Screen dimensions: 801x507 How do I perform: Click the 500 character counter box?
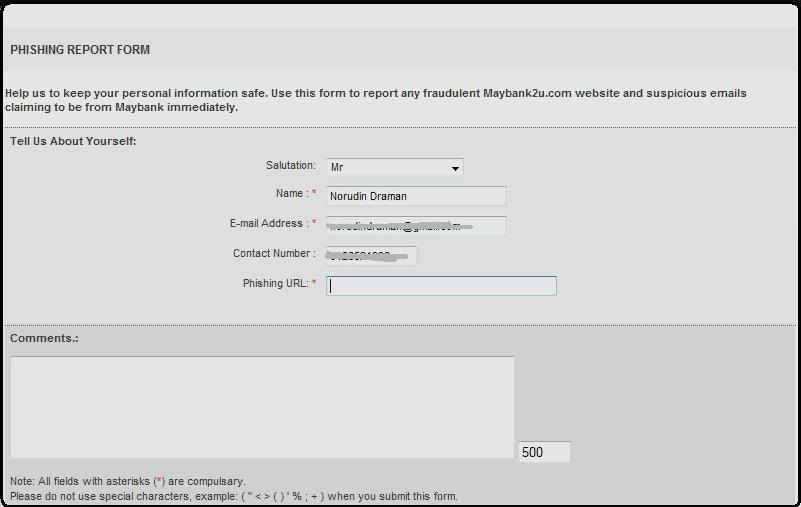[544, 452]
